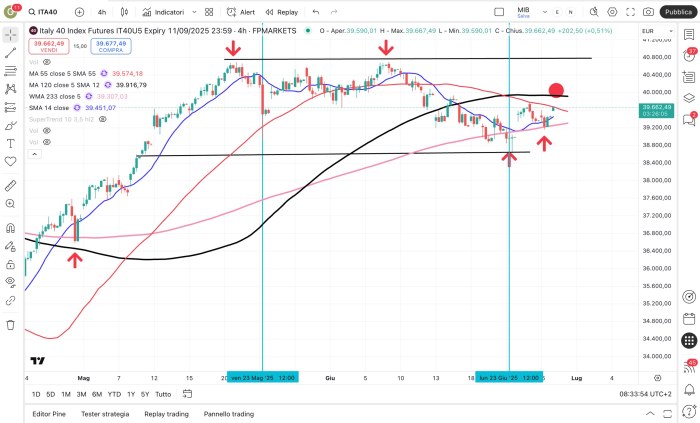Select the crosshair cursor tool
700x423 pixels.
(11, 33)
